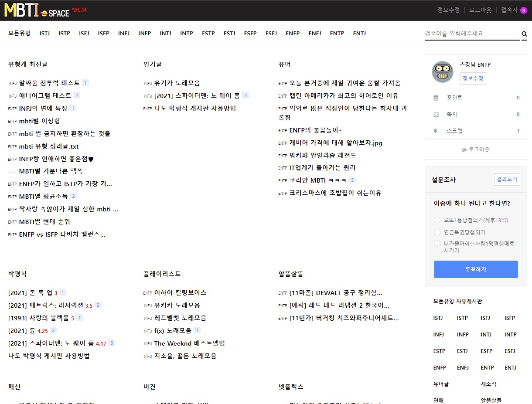Click the search magnifier icon
Viewport: 532px width, 404px height.
click(524, 33)
